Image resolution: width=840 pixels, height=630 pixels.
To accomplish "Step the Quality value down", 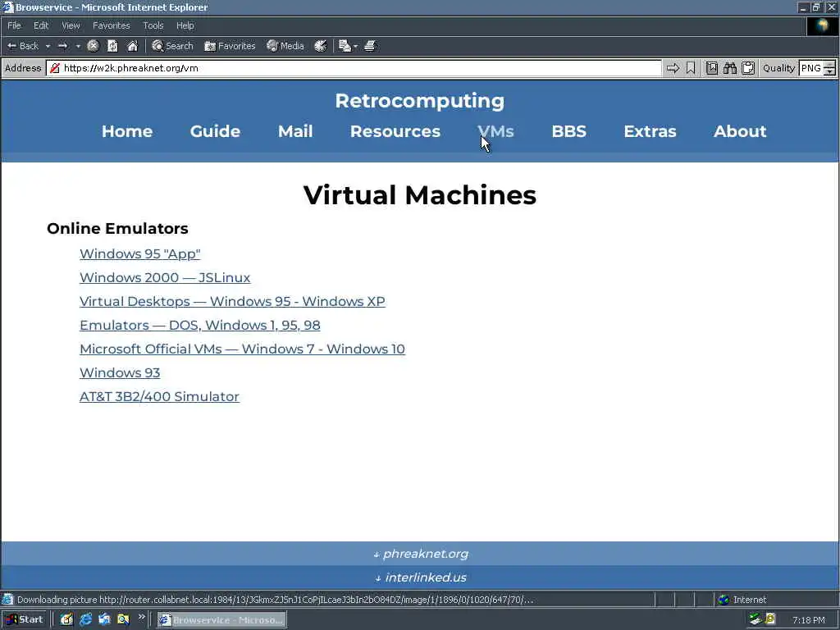I will click(x=829, y=72).
